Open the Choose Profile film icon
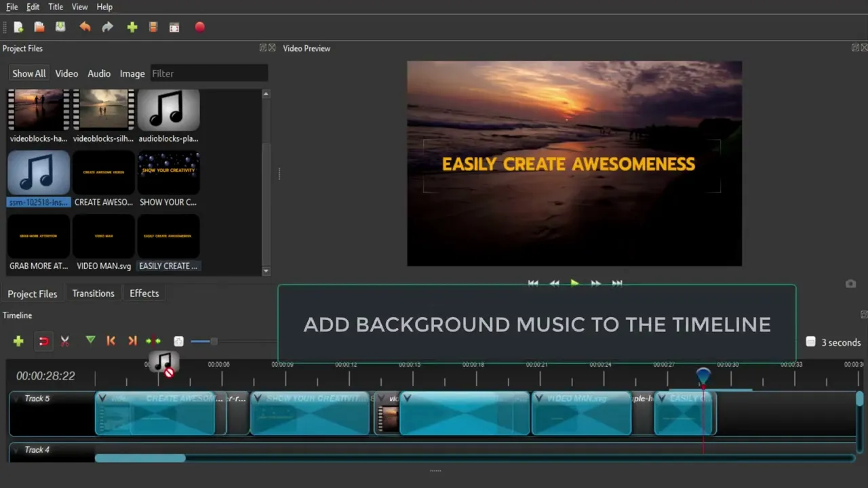868x488 pixels. (153, 27)
